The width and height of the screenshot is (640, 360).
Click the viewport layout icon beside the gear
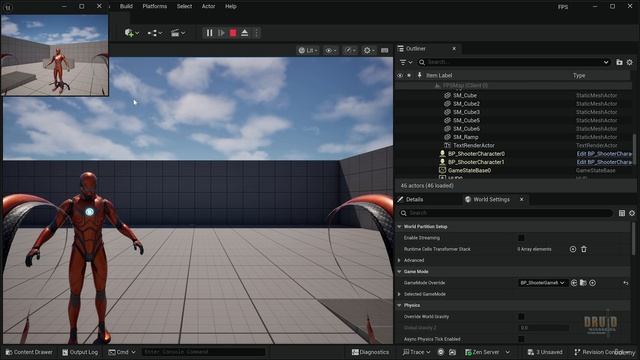(x=384, y=51)
